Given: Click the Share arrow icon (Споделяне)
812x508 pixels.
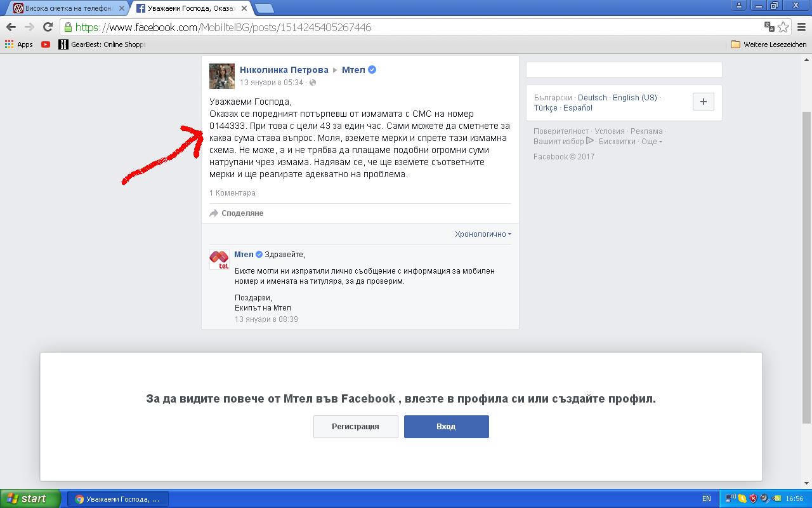Looking at the screenshot, I should (214, 213).
